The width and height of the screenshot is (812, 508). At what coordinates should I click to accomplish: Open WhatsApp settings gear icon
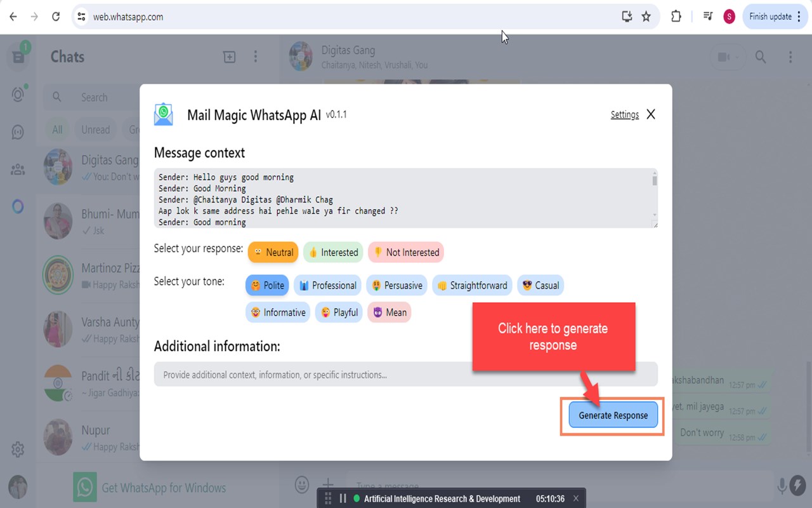(x=18, y=450)
